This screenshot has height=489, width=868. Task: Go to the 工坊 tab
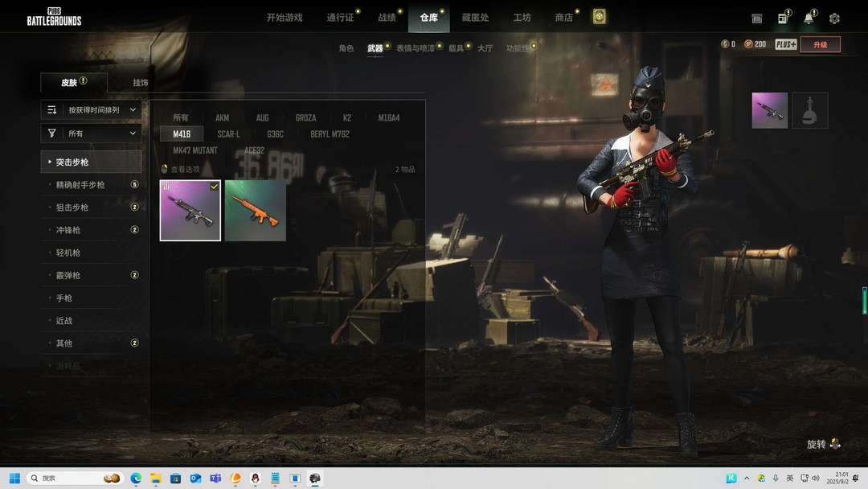click(522, 18)
